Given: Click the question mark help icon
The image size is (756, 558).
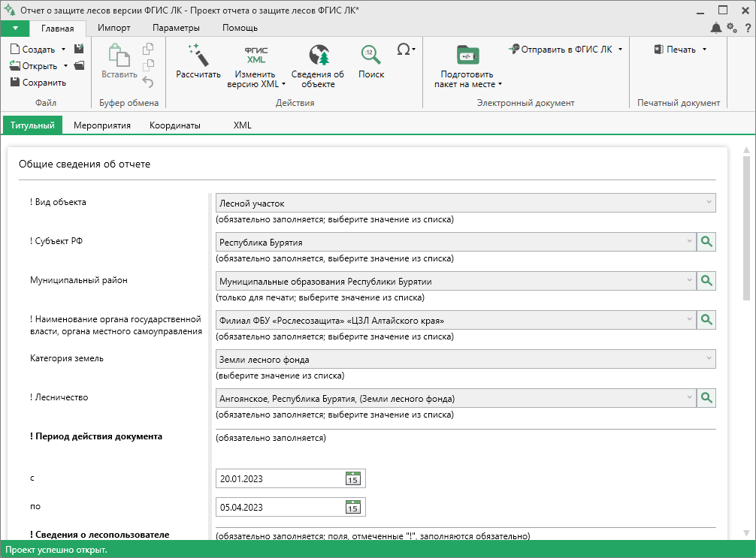Looking at the screenshot, I should click(748, 28).
